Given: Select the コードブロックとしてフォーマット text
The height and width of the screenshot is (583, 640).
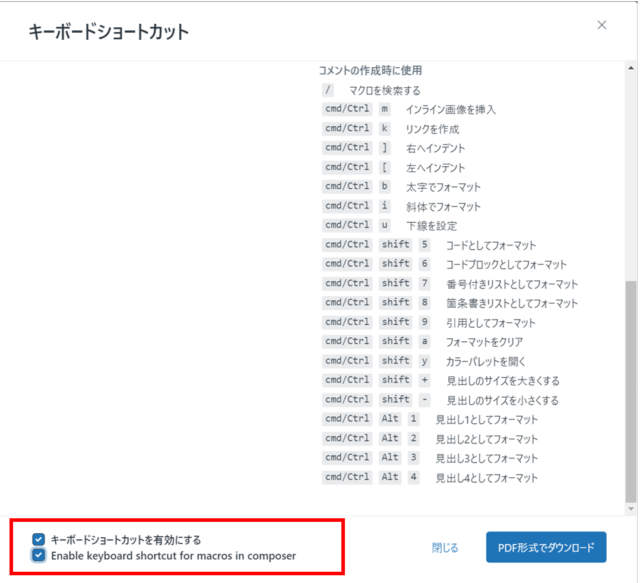Looking at the screenshot, I should coord(506,265).
